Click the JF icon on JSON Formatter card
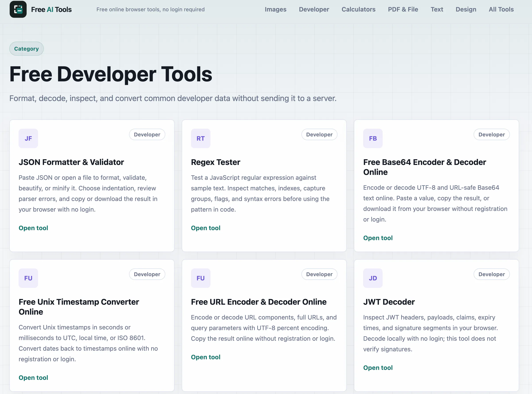Image resolution: width=532 pixels, height=394 pixels. tap(28, 138)
